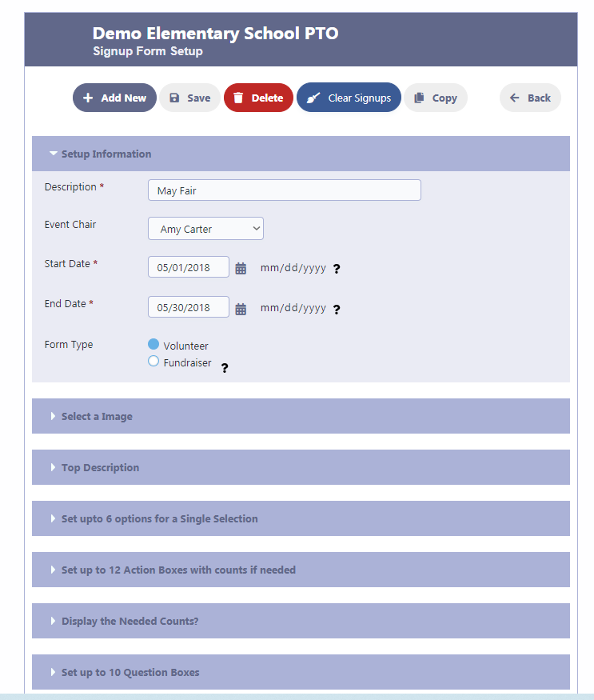Viewport: 594px width, 700px height.
Task: Click the End Date help question mark
Action: click(337, 310)
